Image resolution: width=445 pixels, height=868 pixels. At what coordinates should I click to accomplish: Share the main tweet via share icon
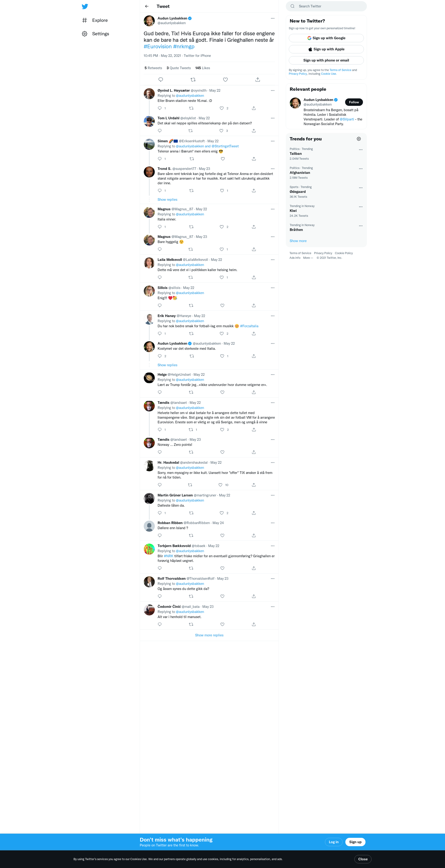click(257, 80)
